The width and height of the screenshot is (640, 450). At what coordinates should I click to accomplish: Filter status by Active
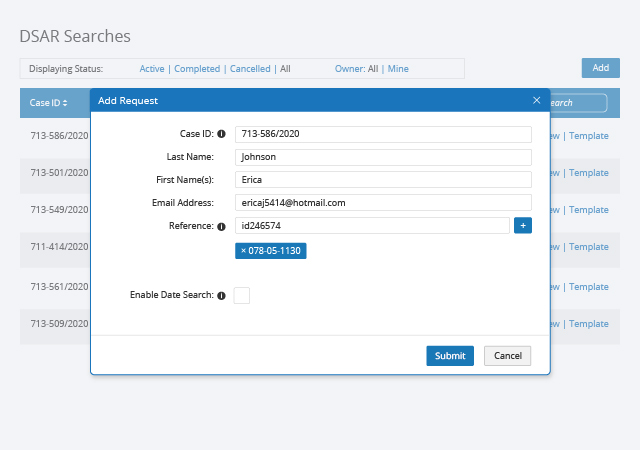pyautogui.click(x=152, y=69)
